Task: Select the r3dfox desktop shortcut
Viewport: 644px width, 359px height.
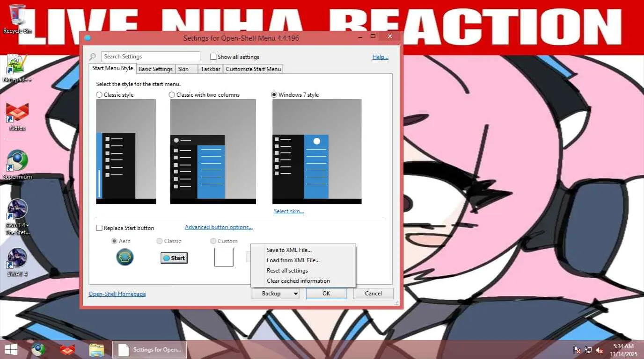Action: [17, 117]
